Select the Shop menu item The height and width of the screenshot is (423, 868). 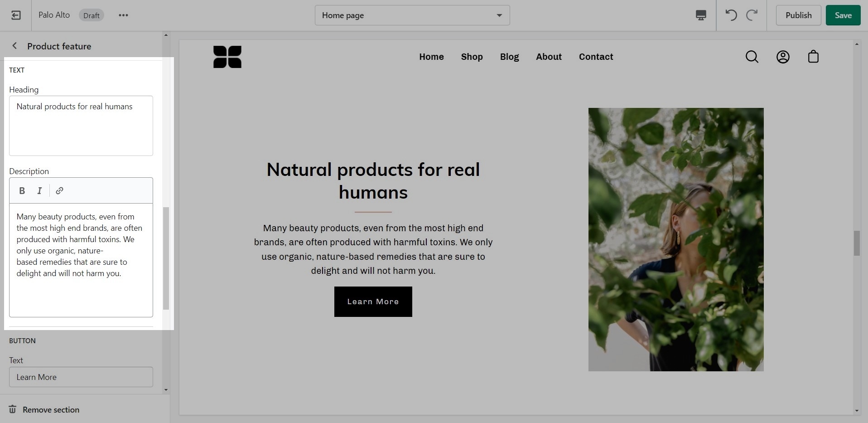472,57
